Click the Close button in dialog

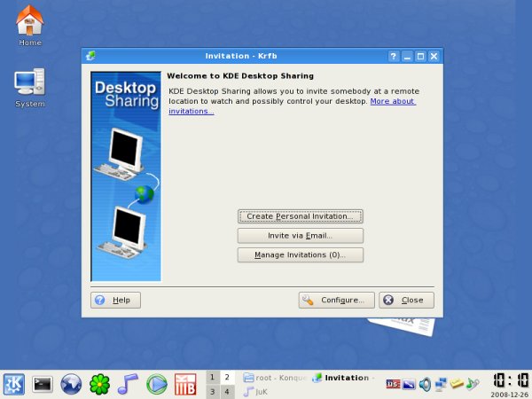click(x=406, y=300)
